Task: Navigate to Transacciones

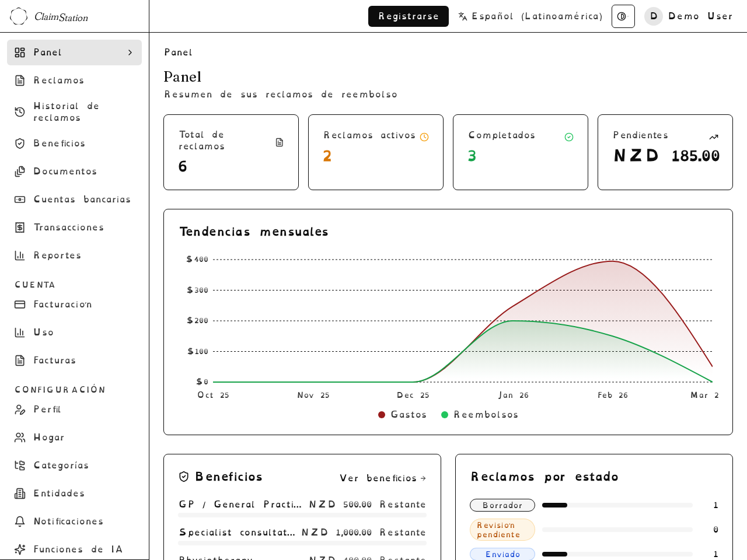Action: point(74,228)
